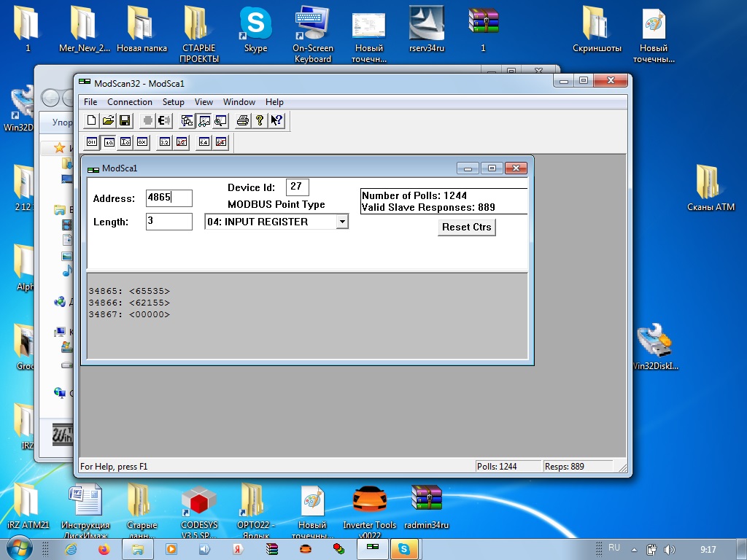Activate the context help arrow icon

click(x=276, y=120)
